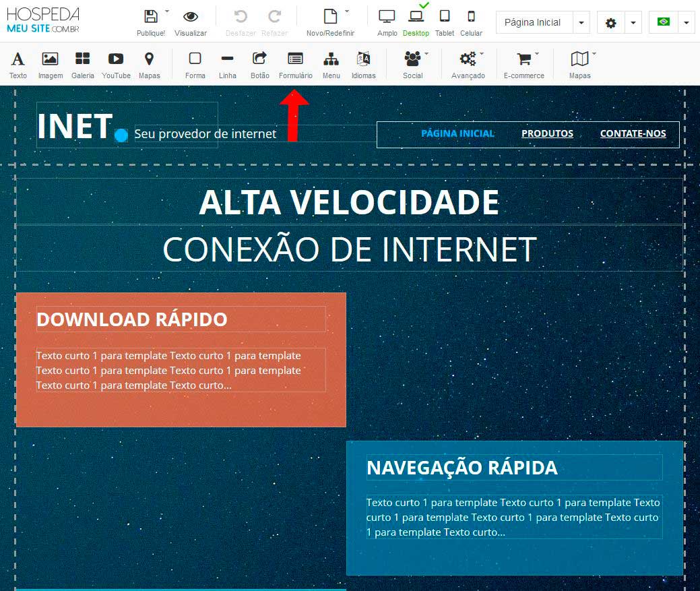Select the Texto tool

(18, 65)
